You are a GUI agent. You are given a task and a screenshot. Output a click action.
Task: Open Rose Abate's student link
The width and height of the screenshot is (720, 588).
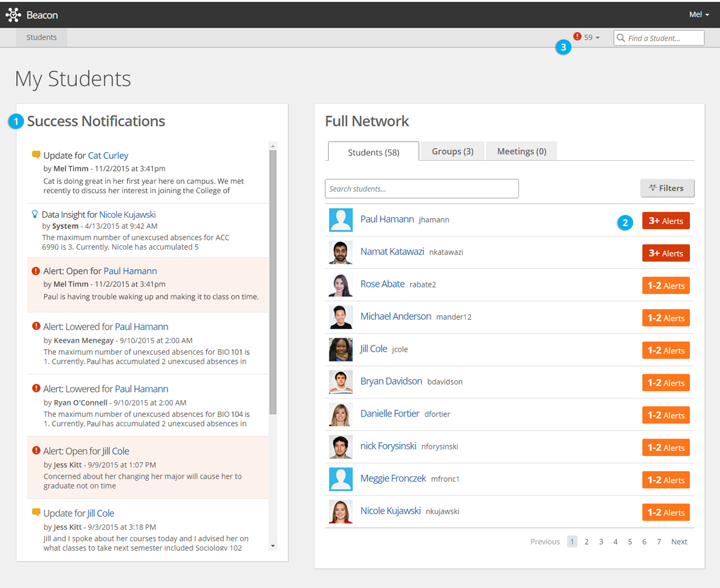point(382,284)
